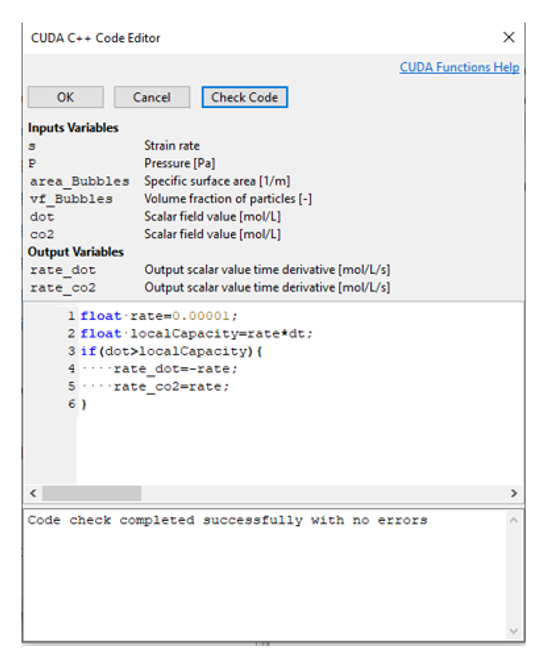Viewport: 536px width, 652px height.
Task: Click the code check success message
Action: 227,520
